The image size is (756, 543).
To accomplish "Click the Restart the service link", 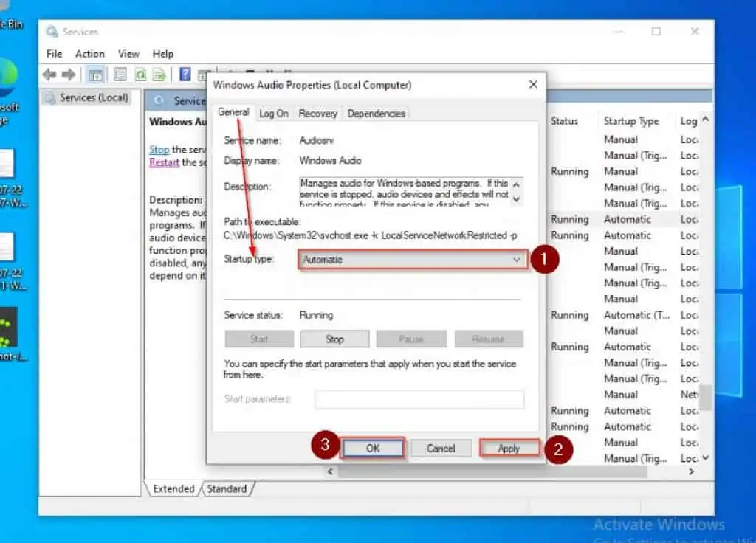I will tap(164, 162).
